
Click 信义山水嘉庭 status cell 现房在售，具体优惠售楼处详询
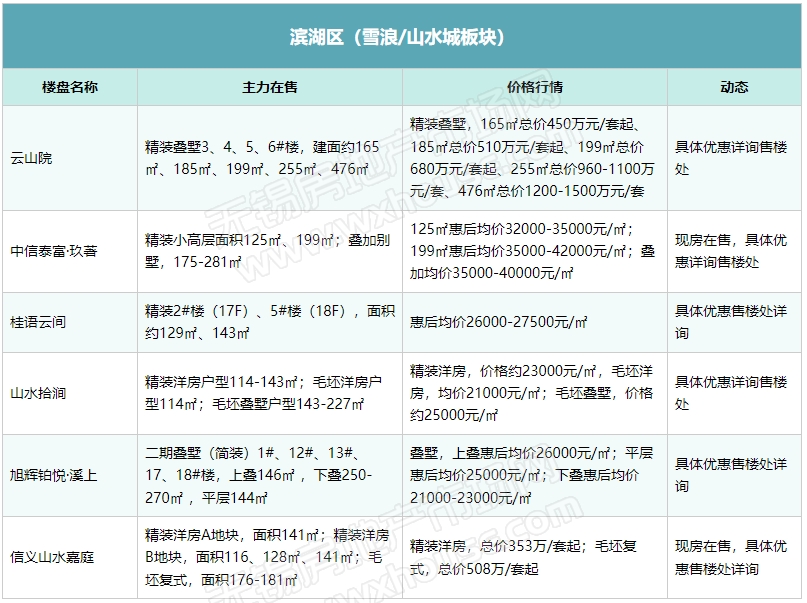coord(735,557)
